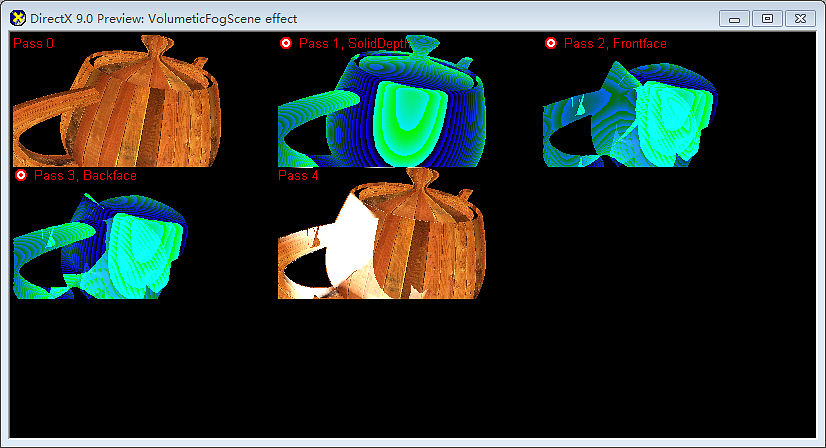Close the DirectX preview window

point(800,19)
